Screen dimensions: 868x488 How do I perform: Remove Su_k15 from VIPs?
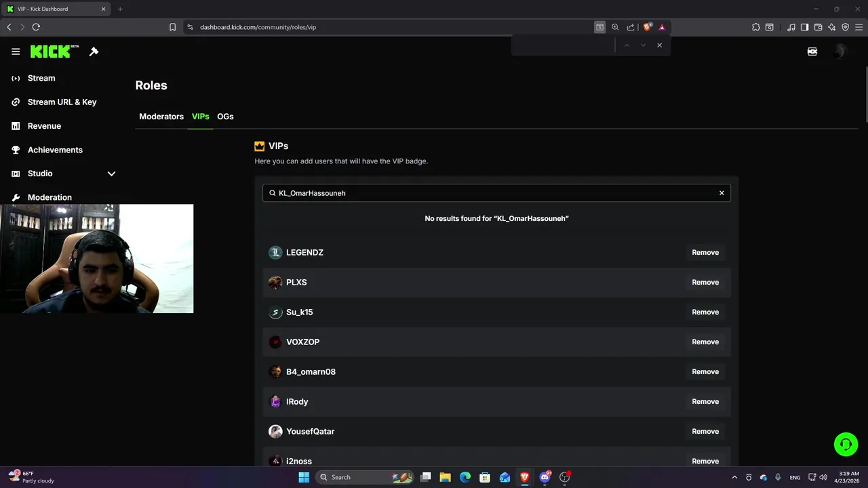pos(705,312)
